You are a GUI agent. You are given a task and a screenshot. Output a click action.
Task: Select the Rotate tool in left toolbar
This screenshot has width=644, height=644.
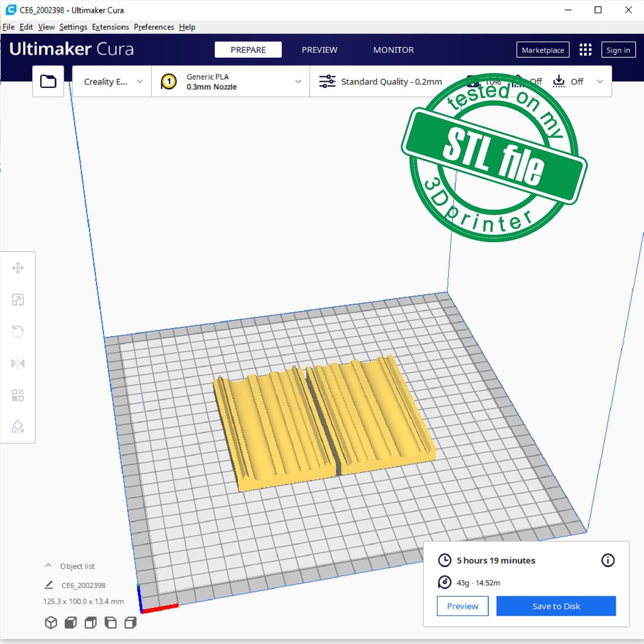click(18, 331)
